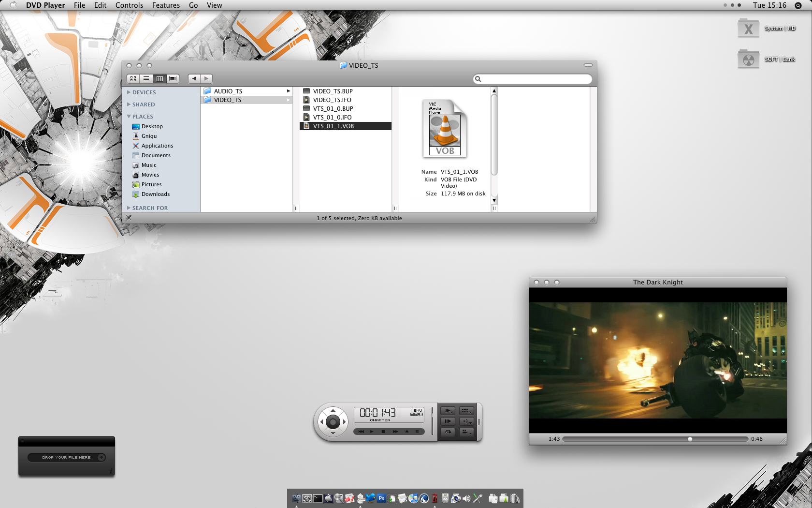
Task: Open the Controls menu
Action: pyautogui.click(x=129, y=5)
